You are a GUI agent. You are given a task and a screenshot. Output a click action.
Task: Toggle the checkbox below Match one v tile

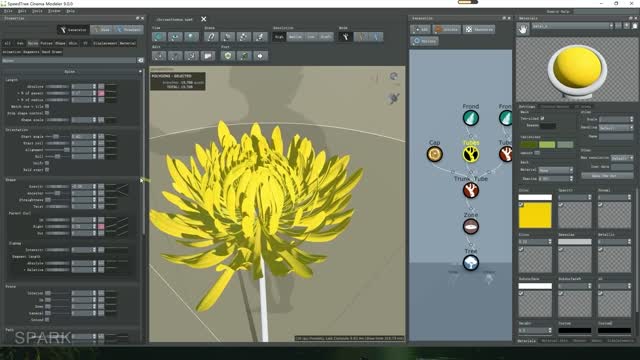(47, 113)
